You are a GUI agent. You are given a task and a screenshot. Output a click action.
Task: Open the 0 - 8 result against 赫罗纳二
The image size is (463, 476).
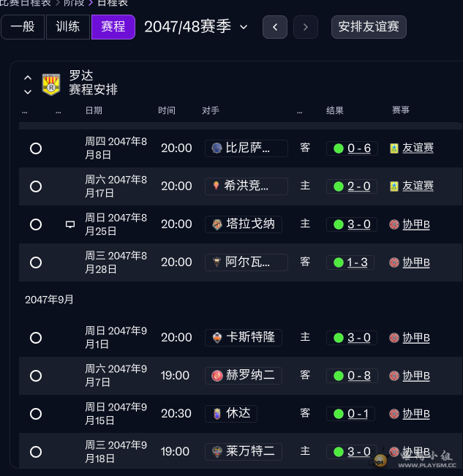tap(359, 376)
